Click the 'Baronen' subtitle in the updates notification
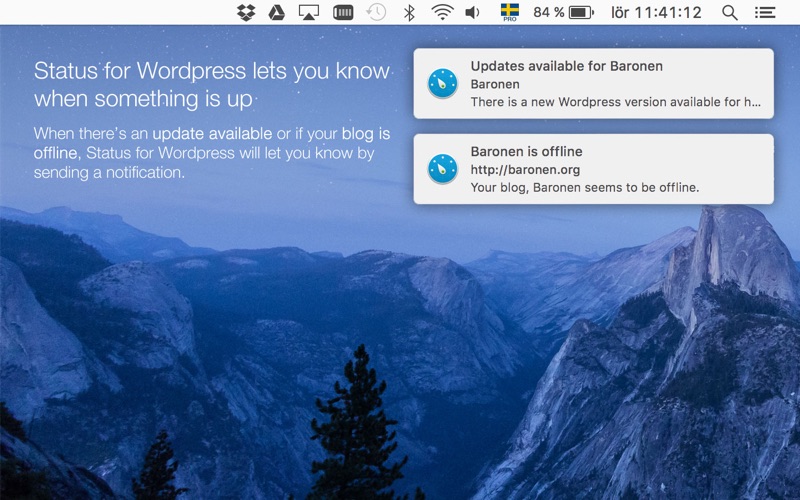Screen dimensions: 800x500 click(x=495, y=84)
